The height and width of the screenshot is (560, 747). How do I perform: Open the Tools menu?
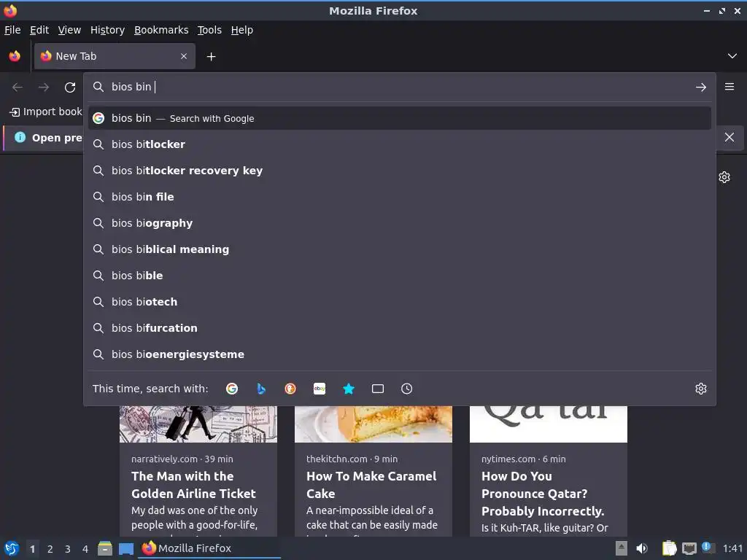coord(209,30)
